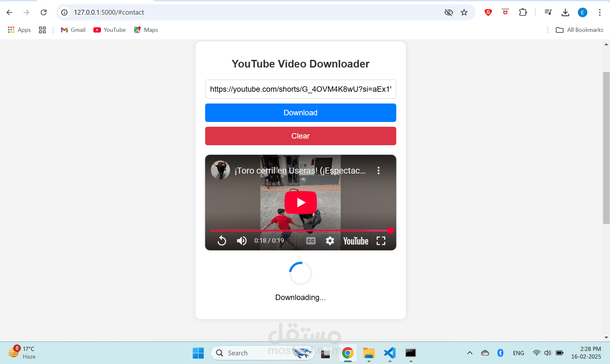Reload the current page
The width and height of the screenshot is (610, 364).
click(x=44, y=12)
